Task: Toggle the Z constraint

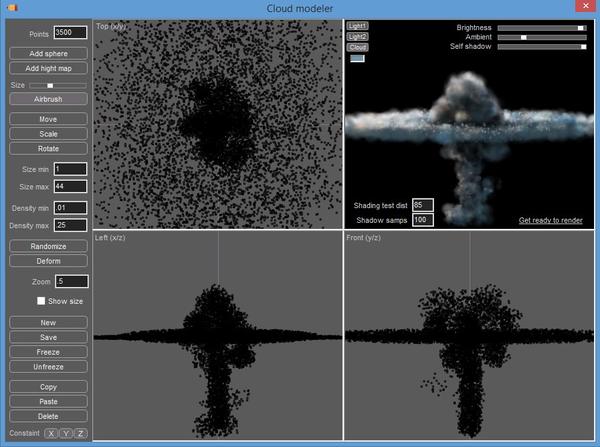Action: pos(80,433)
